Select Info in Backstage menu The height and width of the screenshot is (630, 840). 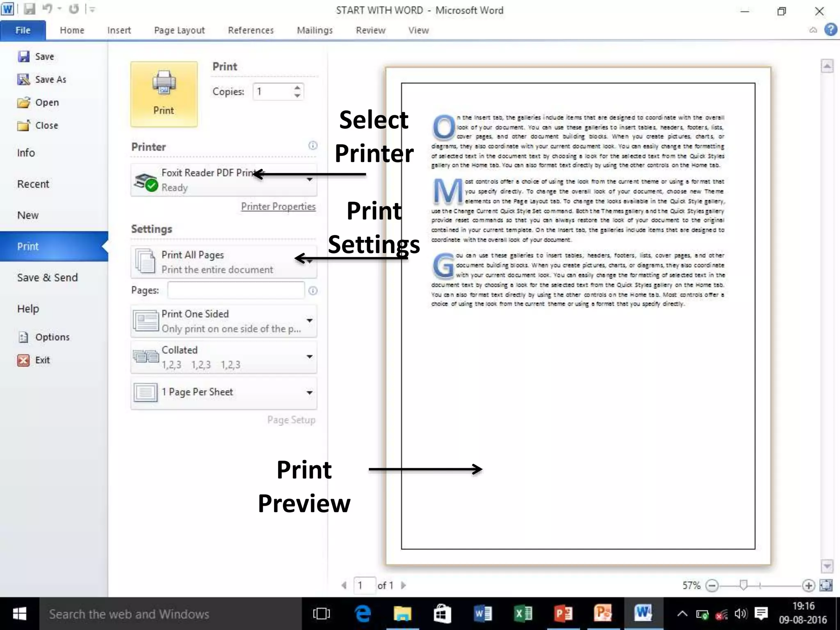coord(26,153)
